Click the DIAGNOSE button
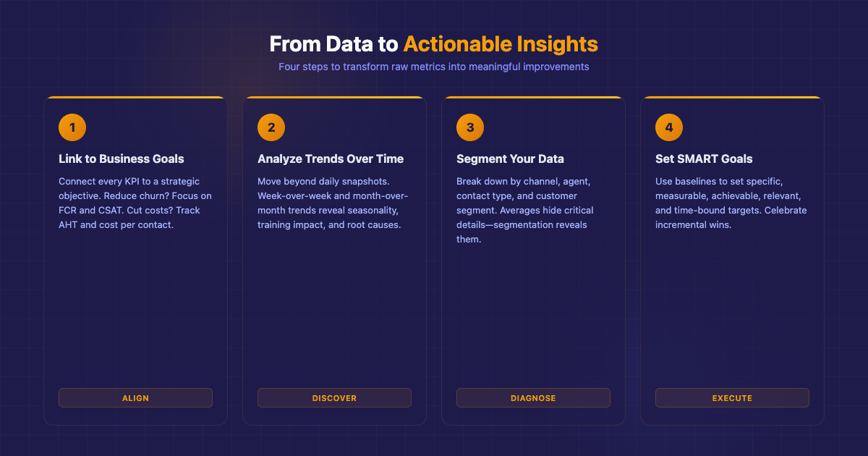 pyautogui.click(x=533, y=397)
